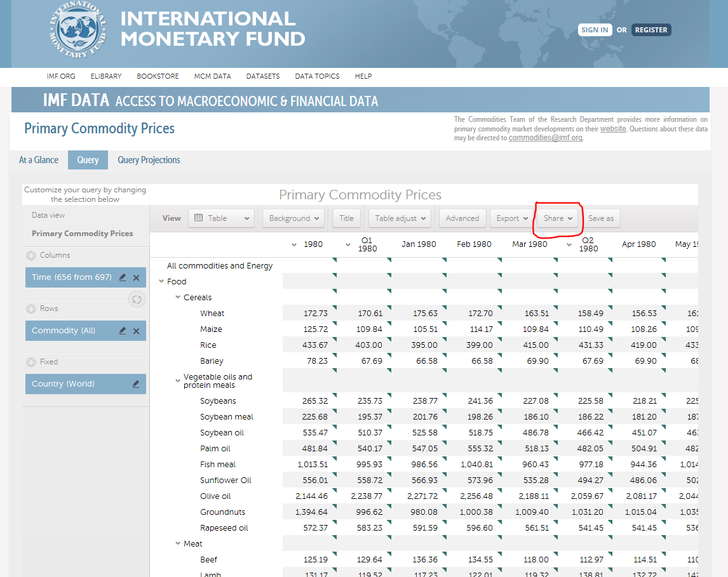Image resolution: width=728 pixels, height=577 pixels.
Task: Click the Apr 1980 column header
Action: pyautogui.click(x=639, y=244)
